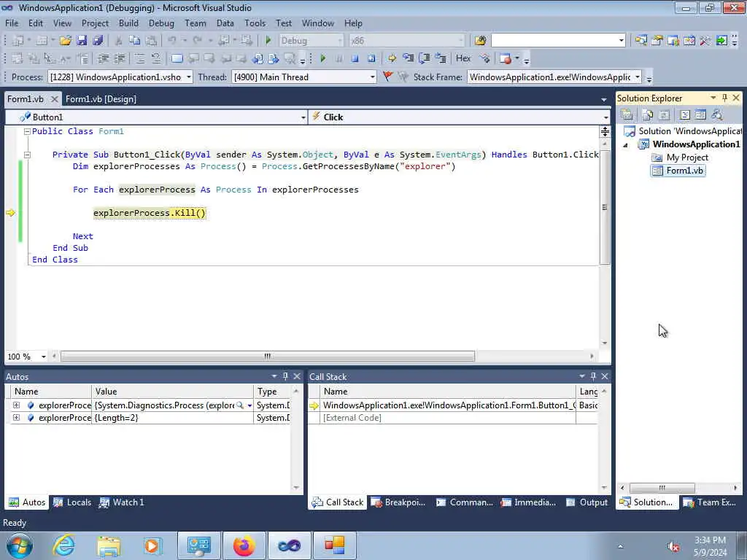The width and height of the screenshot is (747, 560).
Task: Select the [External Code] call stack row
Action: (352, 418)
